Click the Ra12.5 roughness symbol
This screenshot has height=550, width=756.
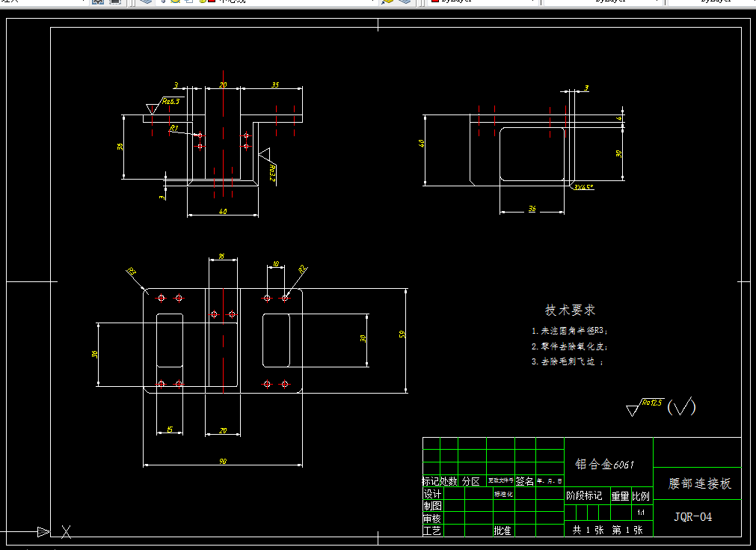coord(645,407)
